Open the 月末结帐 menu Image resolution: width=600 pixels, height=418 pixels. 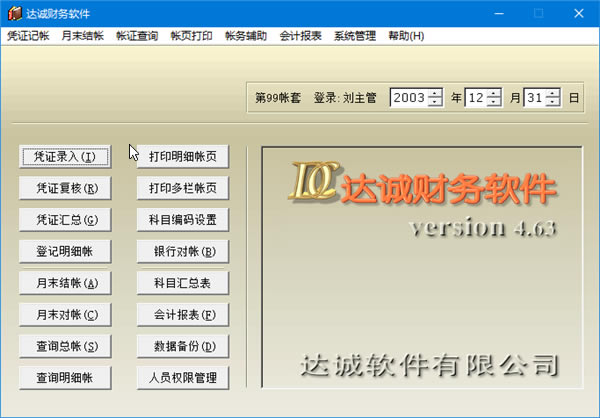82,36
